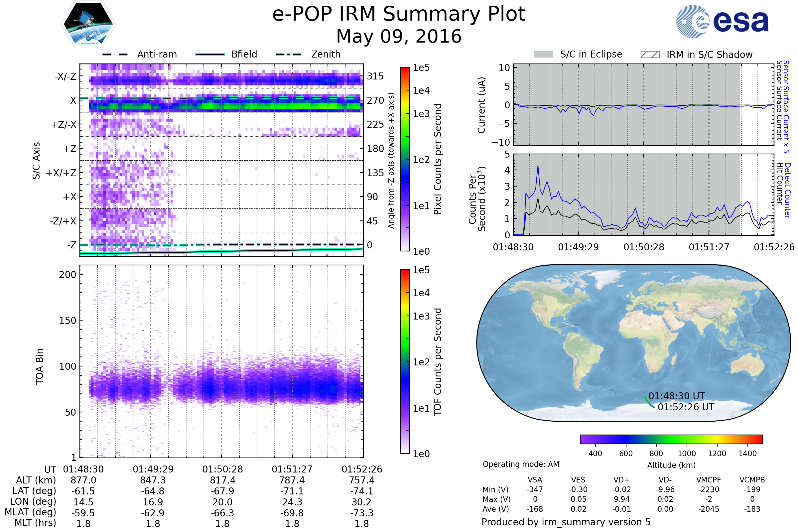Click the 01:52:26 UT map label

click(686, 407)
